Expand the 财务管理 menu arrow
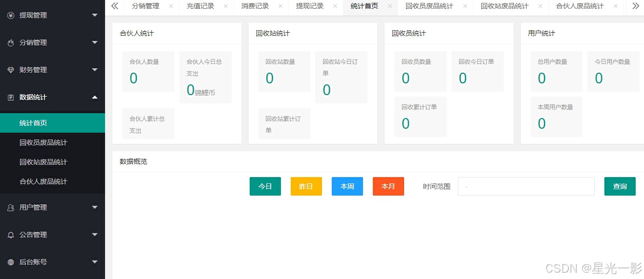644x279 pixels. 95,70
